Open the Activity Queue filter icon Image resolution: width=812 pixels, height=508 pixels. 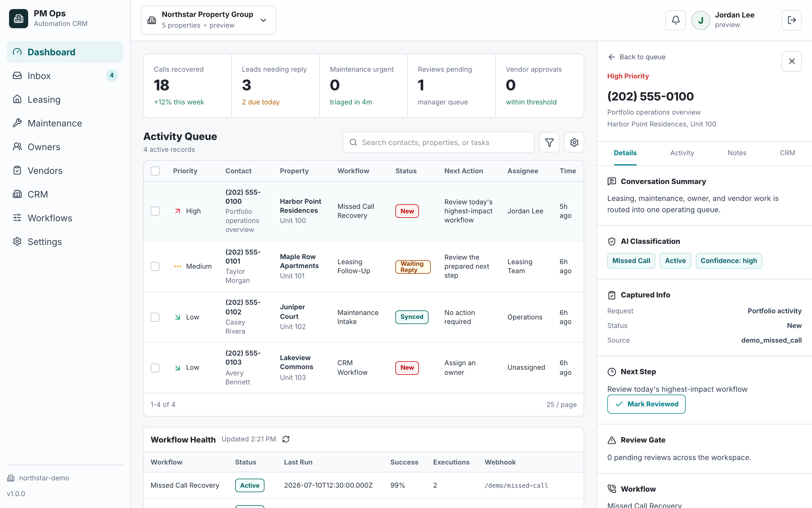tap(549, 143)
